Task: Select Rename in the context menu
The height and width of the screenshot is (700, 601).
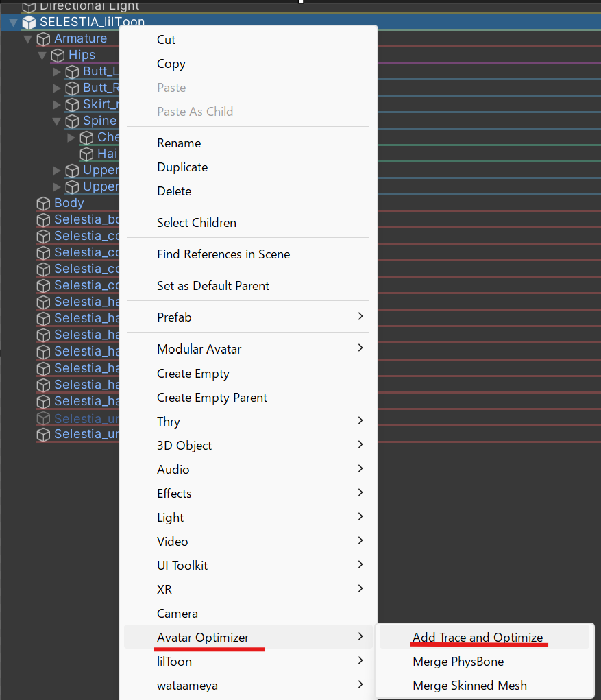Action: [249, 143]
